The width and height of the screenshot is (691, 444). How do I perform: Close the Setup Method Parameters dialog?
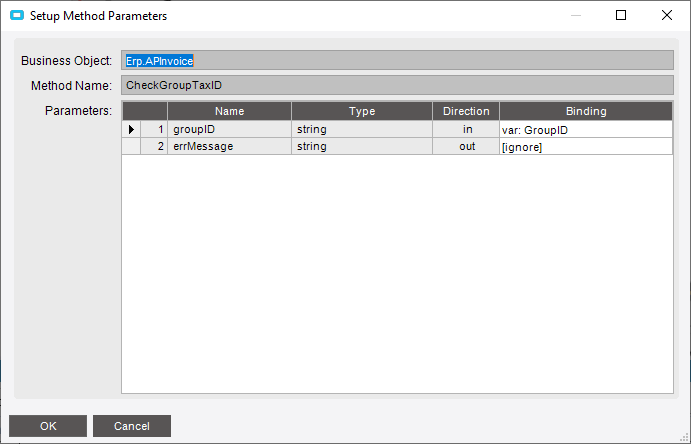tap(667, 15)
